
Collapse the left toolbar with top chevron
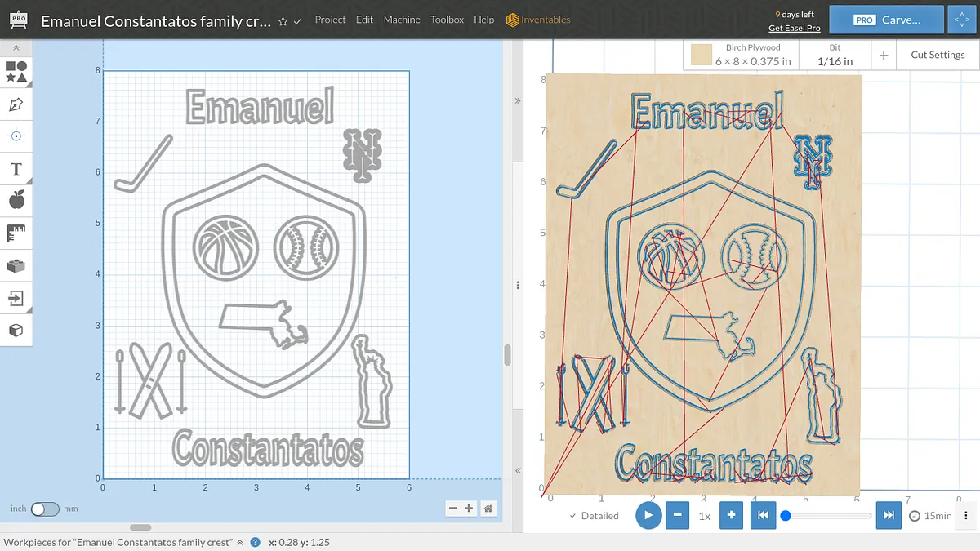pyautogui.click(x=16, y=48)
